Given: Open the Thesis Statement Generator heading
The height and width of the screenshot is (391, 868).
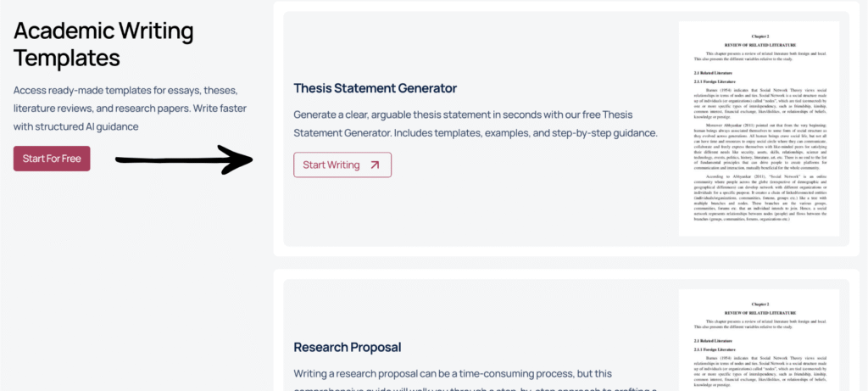Looking at the screenshot, I should (375, 88).
